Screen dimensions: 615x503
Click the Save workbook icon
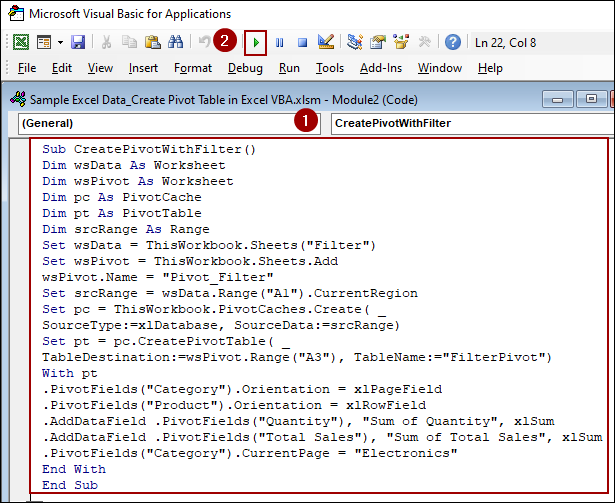(77, 42)
